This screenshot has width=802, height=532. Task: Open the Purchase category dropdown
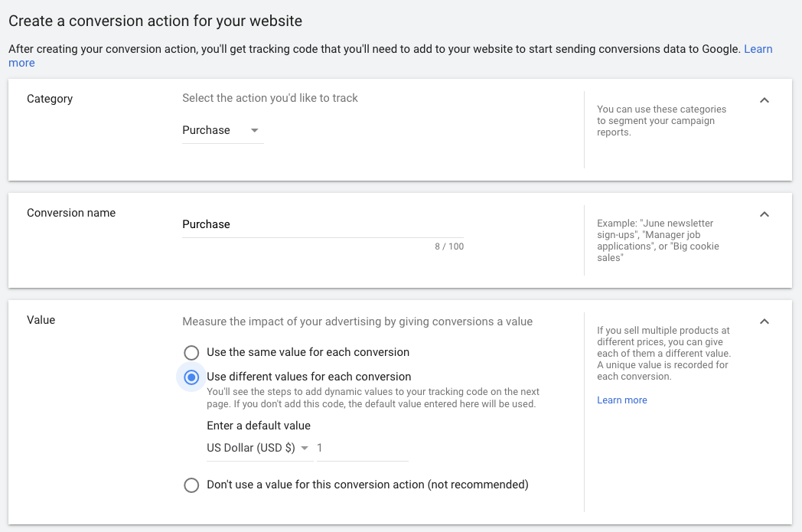(x=222, y=131)
